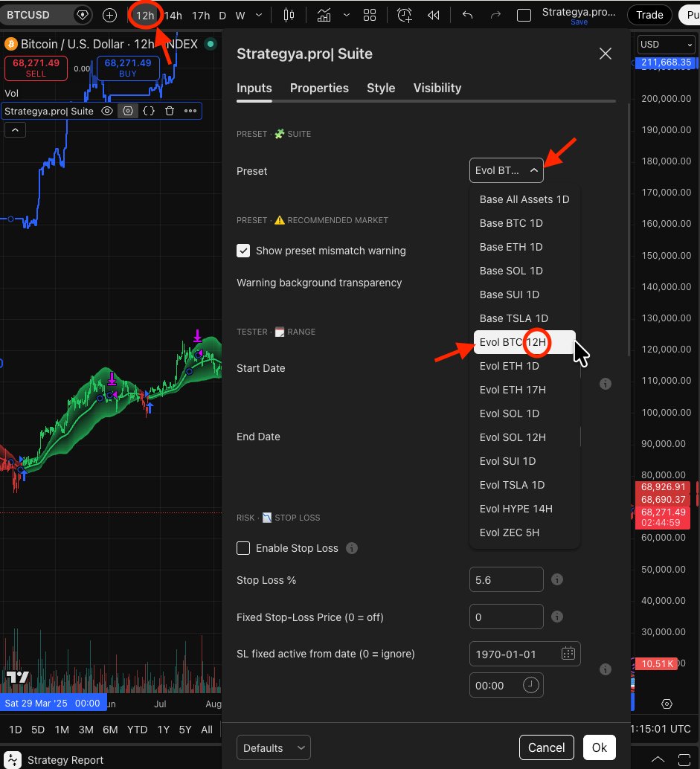700x769 pixels.
Task: Open calendar icon in SL fixed date field
Action: (568, 653)
